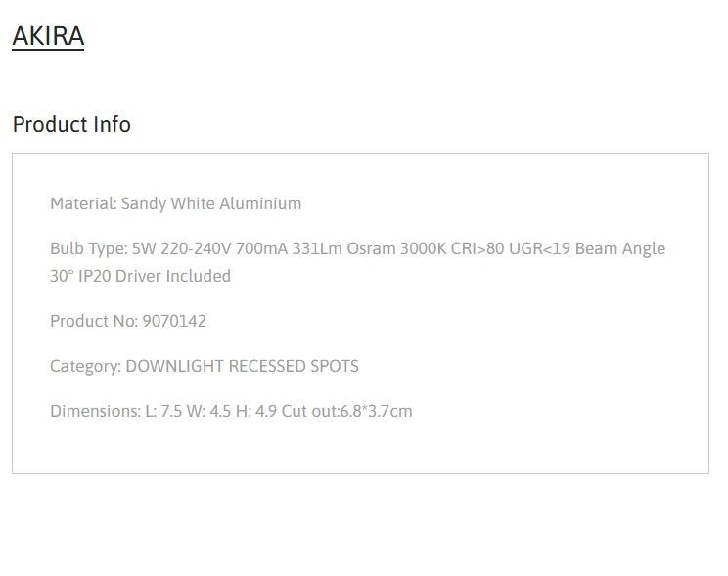Click the DOWNLIGHT RECESSED SPOTS category text

click(x=243, y=366)
